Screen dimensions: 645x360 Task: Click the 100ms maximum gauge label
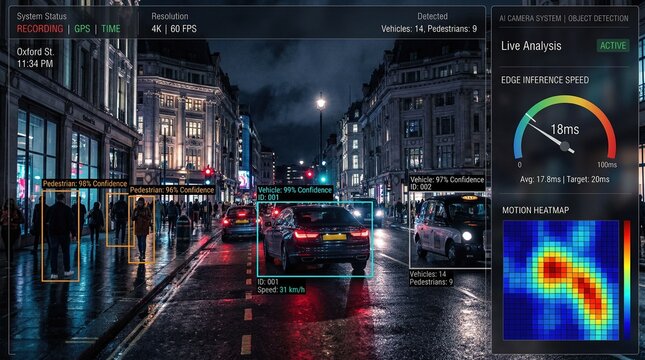(607, 165)
